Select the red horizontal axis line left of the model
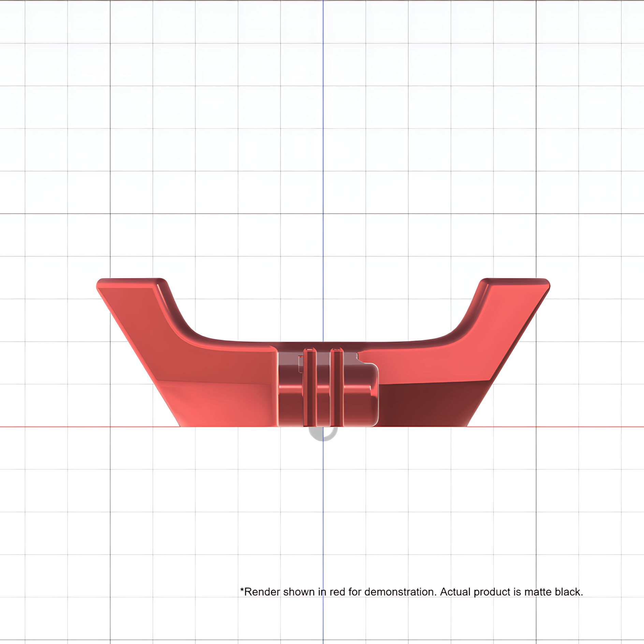Viewport: 644px width, 644px height. [89, 427]
